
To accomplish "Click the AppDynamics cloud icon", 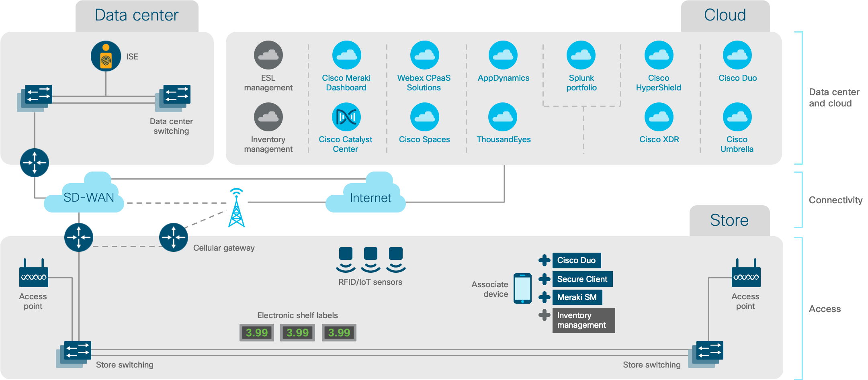I will pos(503,55).
